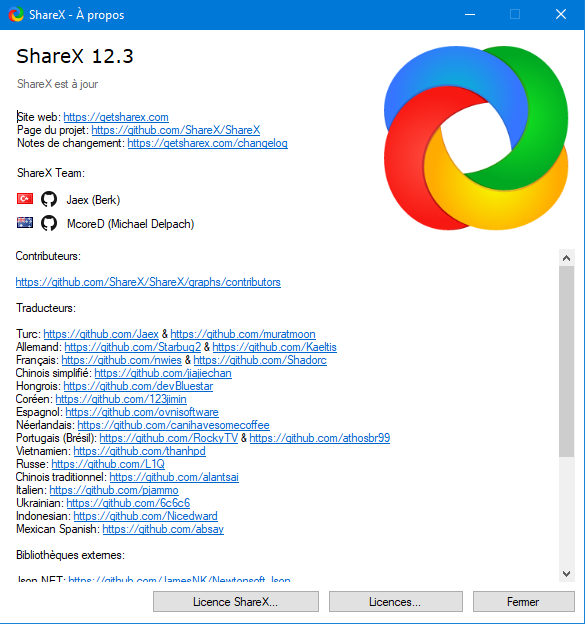The image size is (585, 624).
Task: Click the "Bibliothèques externes:" label
Action: (70, 555)
